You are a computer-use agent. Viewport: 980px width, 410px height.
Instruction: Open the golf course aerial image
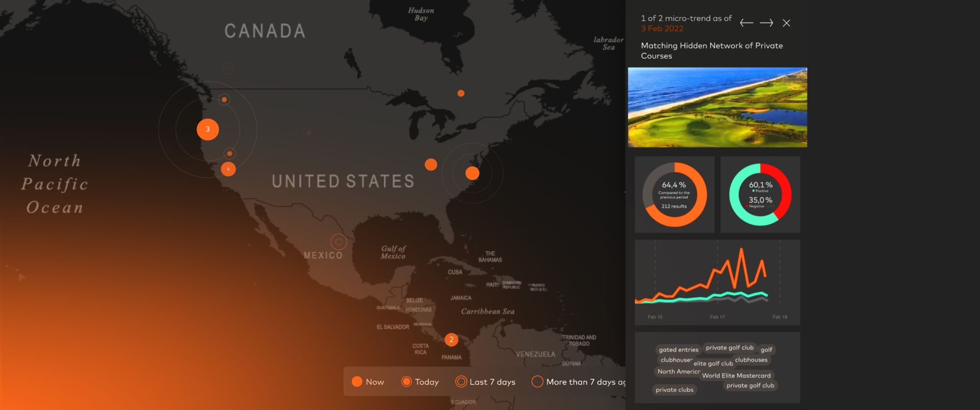pyautogui.click(x=717, y=107)
